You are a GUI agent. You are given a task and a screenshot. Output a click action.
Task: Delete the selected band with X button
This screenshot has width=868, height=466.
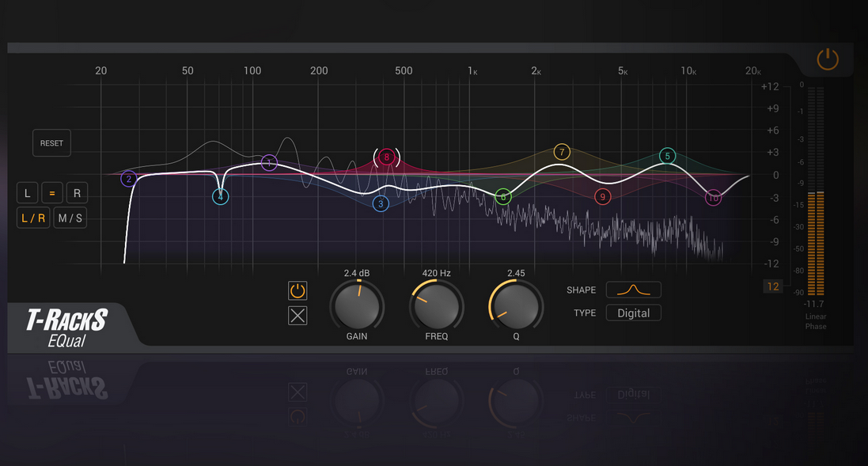(x=298, y=316)
